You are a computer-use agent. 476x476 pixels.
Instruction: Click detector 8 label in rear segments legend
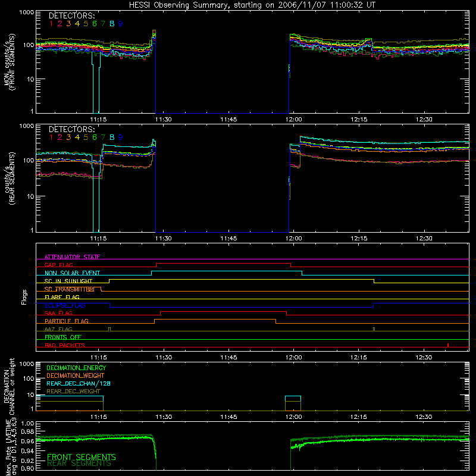(112, 137)
